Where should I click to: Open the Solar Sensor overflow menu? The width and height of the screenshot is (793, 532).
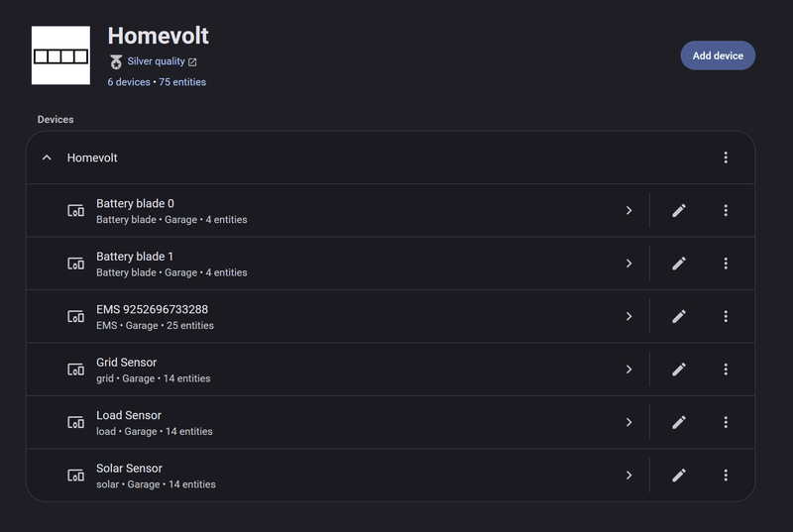click(726, 475)
